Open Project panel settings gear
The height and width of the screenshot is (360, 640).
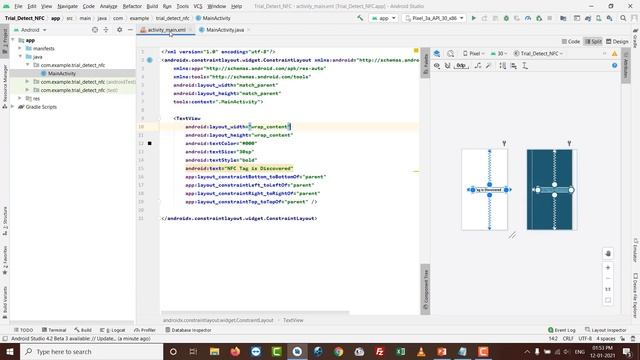tap(119, 30)
